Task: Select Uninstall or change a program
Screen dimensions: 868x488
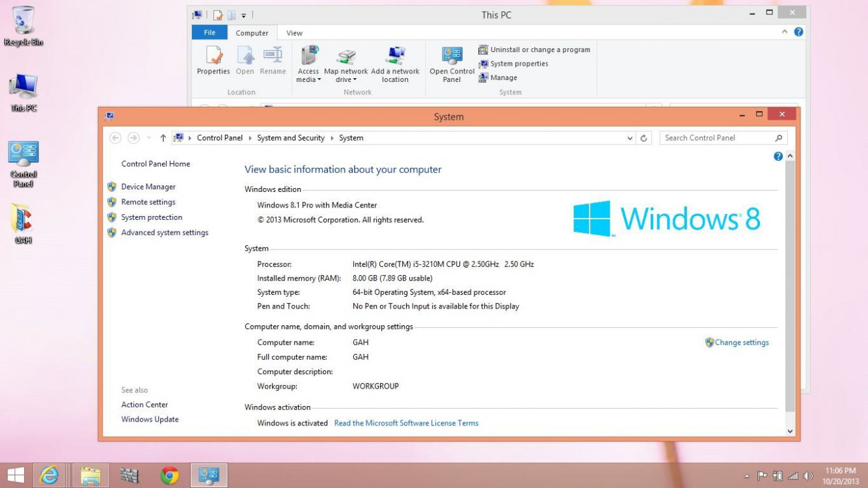Action: 534,49
